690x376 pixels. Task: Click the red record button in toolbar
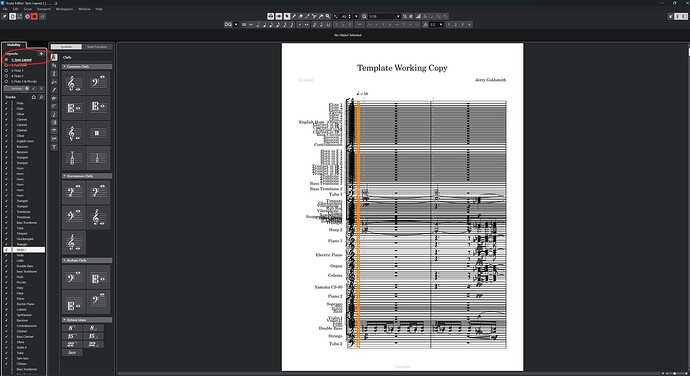click(34, 16)
